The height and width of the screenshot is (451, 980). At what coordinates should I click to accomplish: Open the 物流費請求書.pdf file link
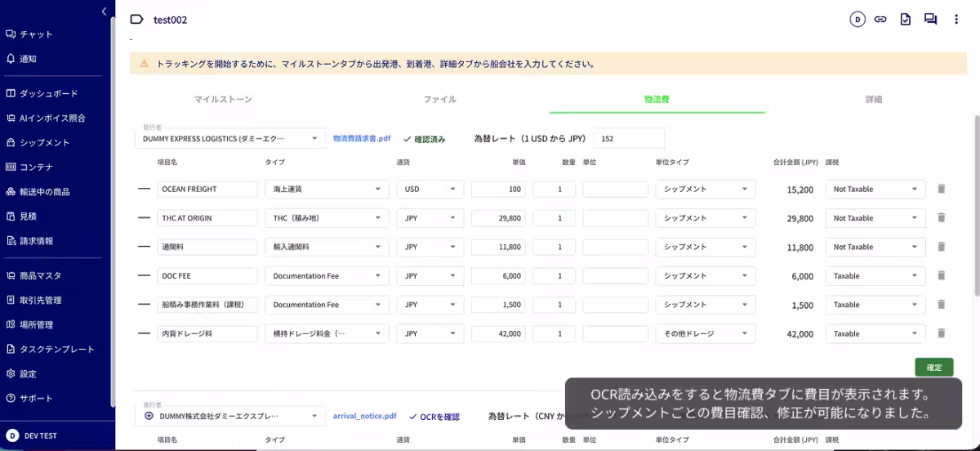coord(362,139)
